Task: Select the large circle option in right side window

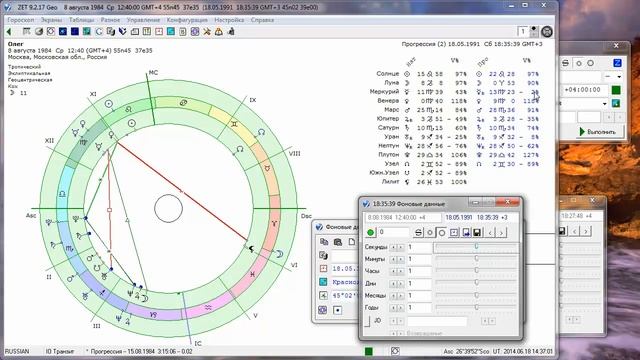Action: tap(590, 63)
